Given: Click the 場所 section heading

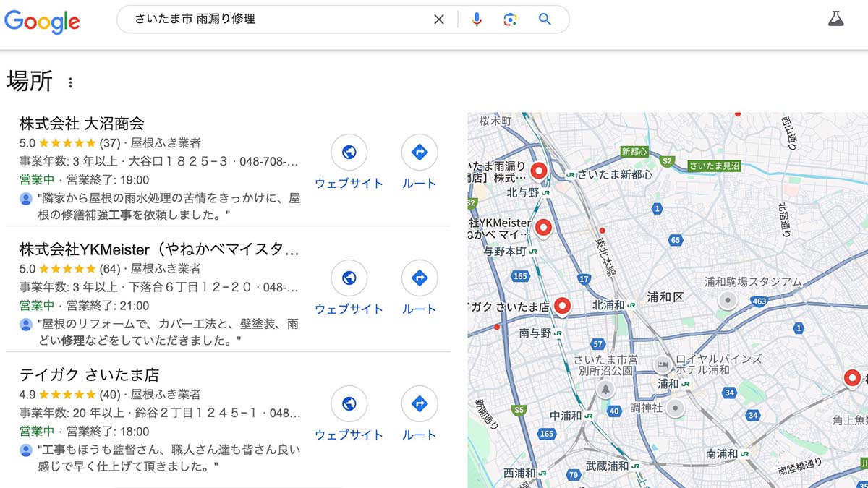Looking at the screenshot, I should [30, 81].
